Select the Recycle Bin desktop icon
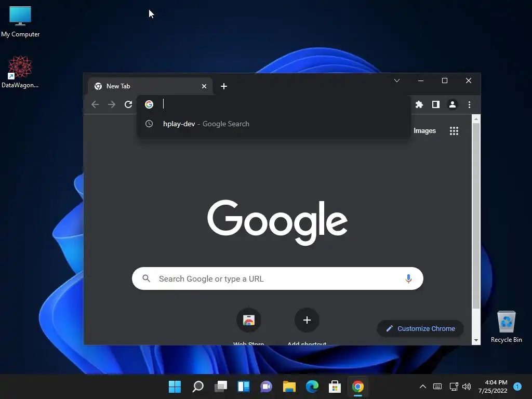 (506, 327)
